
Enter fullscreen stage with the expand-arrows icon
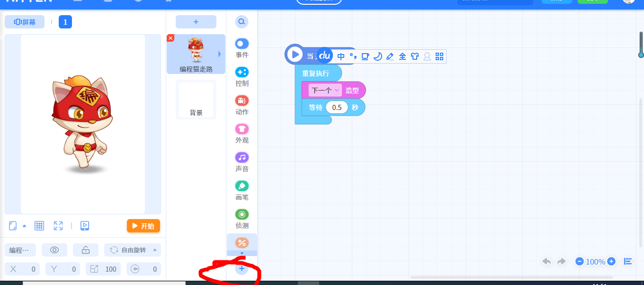coord(58,226)
